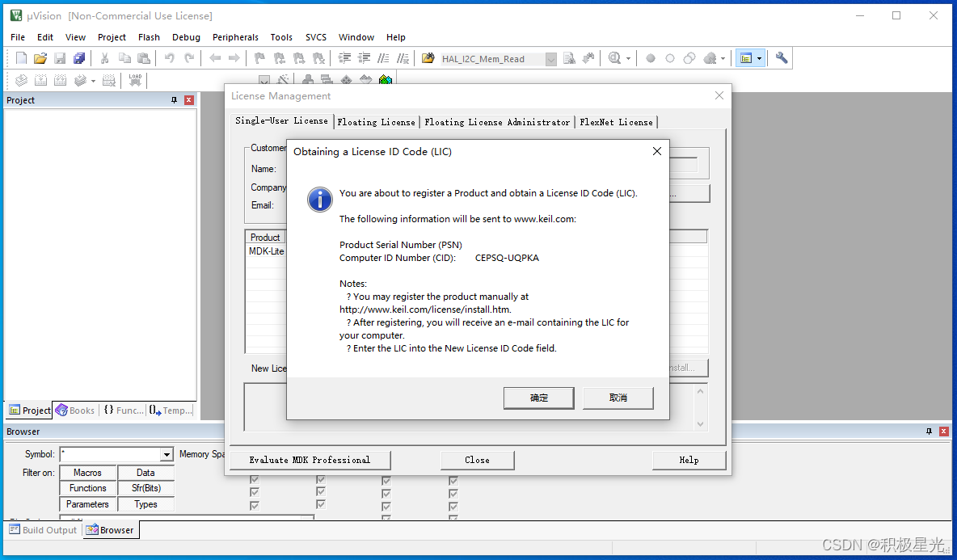Click scroll-up arrow in License ID box
This screenshot has width=957, height=560.
(x=700, y=392)
